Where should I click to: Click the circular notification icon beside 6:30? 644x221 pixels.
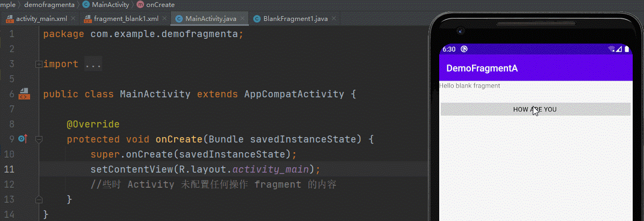point(464,49)
